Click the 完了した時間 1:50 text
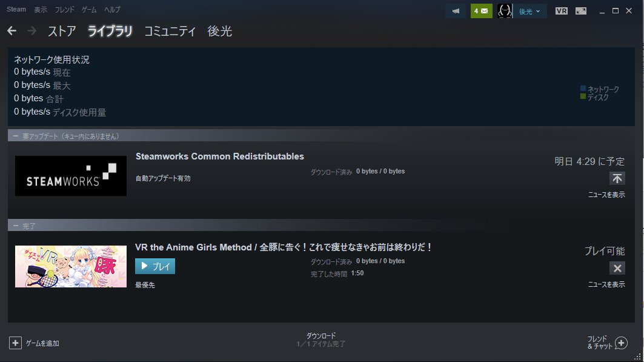Image resolution: width=644 pixels, height=362 pixels. click(337, 273)
